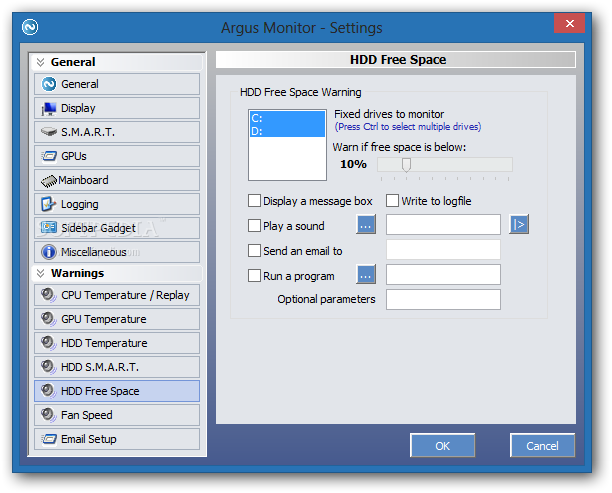
Task: Toggle Play a sound checkbox
Action: click(254, 226)
